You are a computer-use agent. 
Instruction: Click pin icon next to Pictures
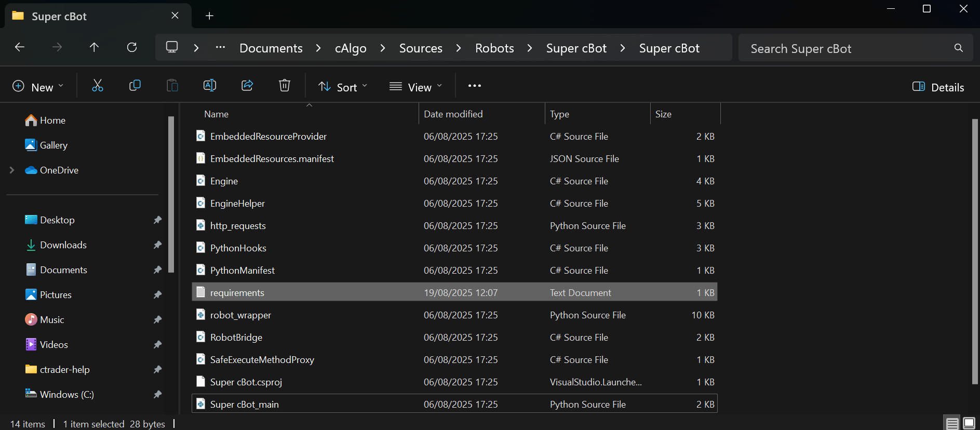[x=157, y=295]
